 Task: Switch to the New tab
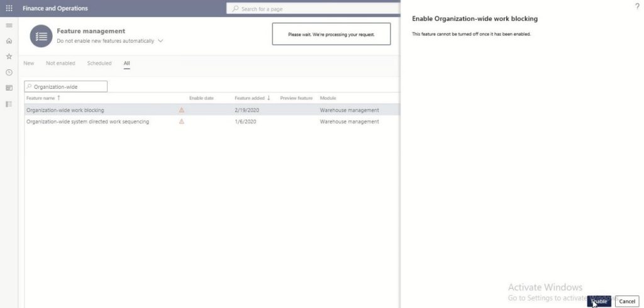(x=29, y=64)
